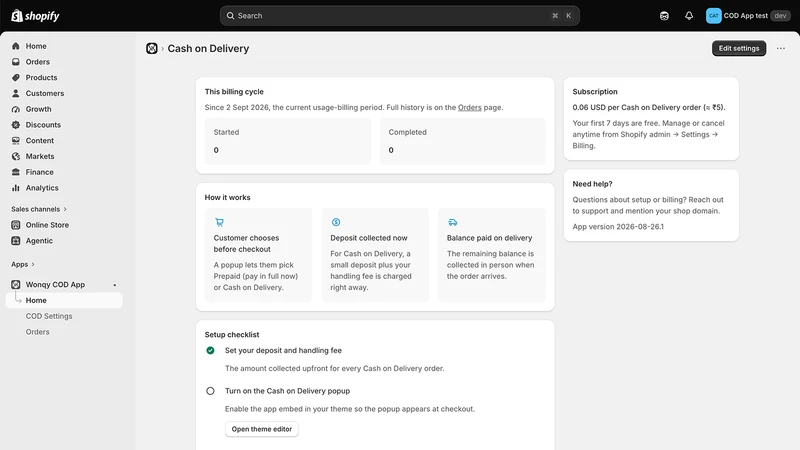800x450 pixels.
Task: Open the COD App test store menu
Action: (x=748, y=16)
